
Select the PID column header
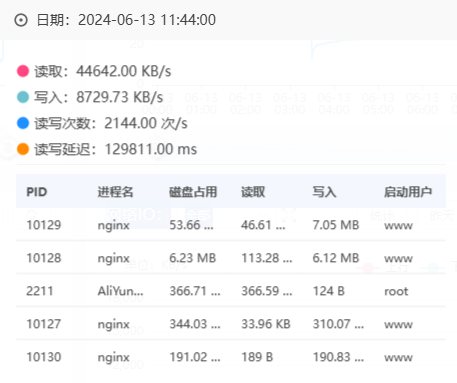coord(37,192)
